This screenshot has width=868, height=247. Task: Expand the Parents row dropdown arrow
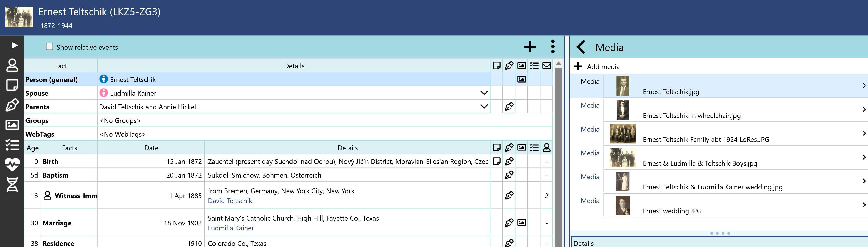pos(484,107)
